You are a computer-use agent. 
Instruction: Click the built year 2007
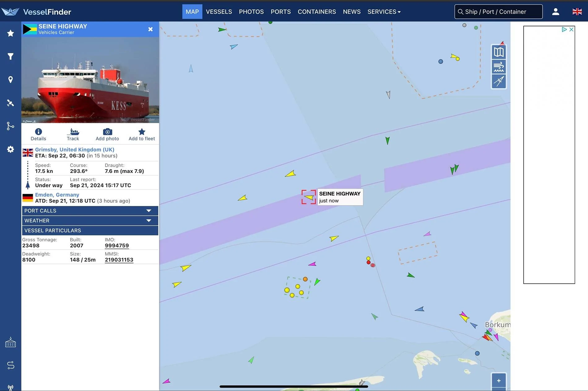(x=76, y=246)
